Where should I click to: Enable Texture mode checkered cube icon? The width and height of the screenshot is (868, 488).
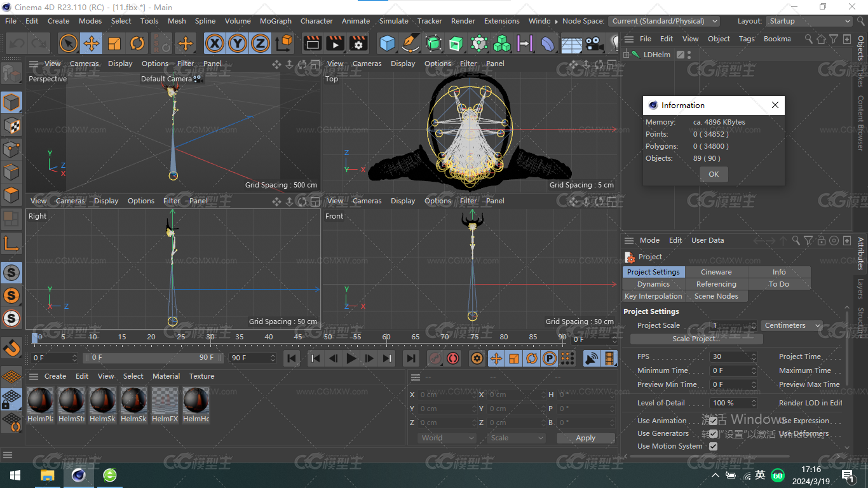pos(11,126)
